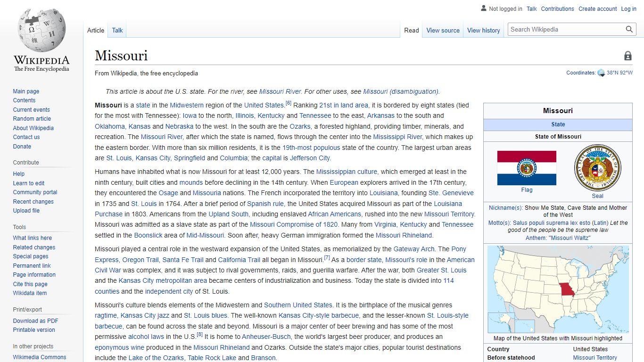Click the search magnifying glass icon
644x362 pixels.
[x=629, y=29]
